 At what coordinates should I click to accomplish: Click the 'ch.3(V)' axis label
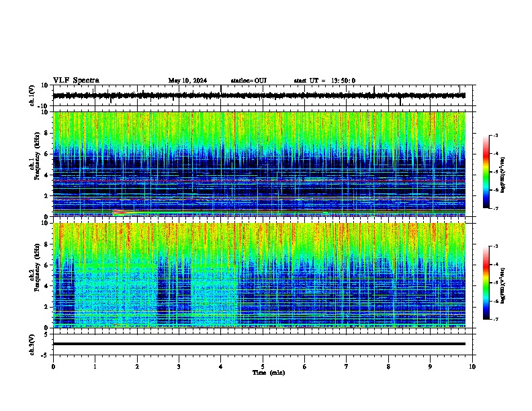pyautogui.click(x=32, y=345)
